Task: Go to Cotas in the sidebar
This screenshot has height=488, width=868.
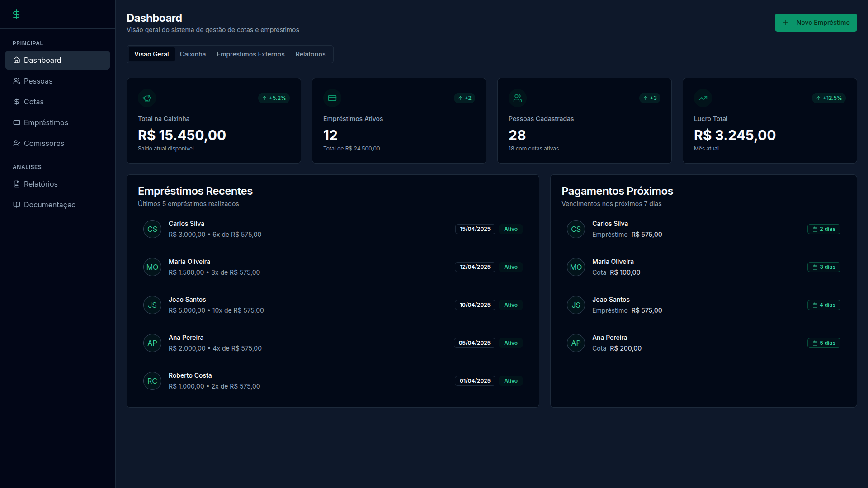Action: pyautogui.click(x=33, y=102)
